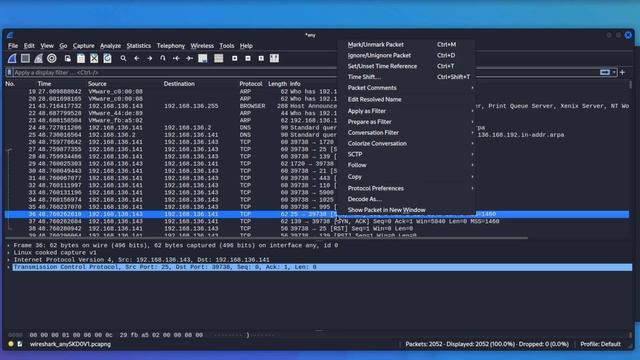Viewport: 640px width, 360px height.
Task: Open the Statistics menu
Action: pos(138,46)
